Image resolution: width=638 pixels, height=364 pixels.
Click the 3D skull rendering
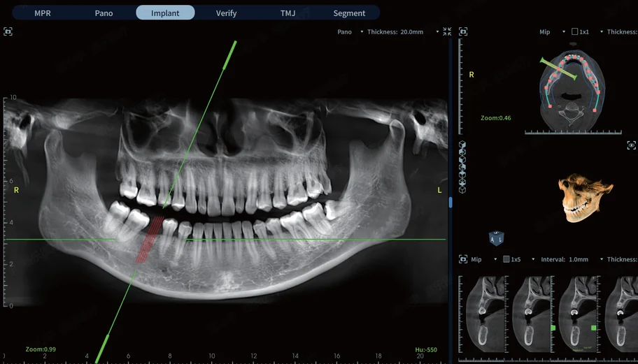[x=585, y=197]
